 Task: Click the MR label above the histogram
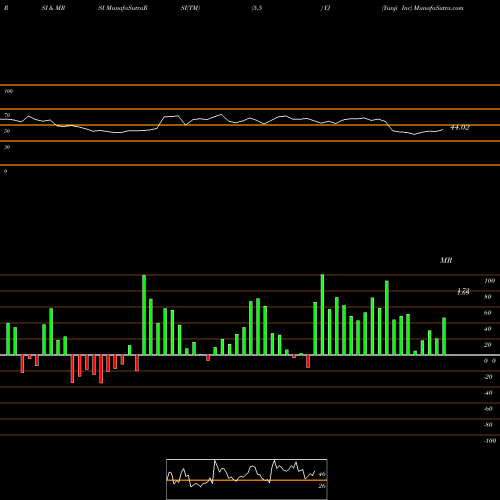coord(446,260)
